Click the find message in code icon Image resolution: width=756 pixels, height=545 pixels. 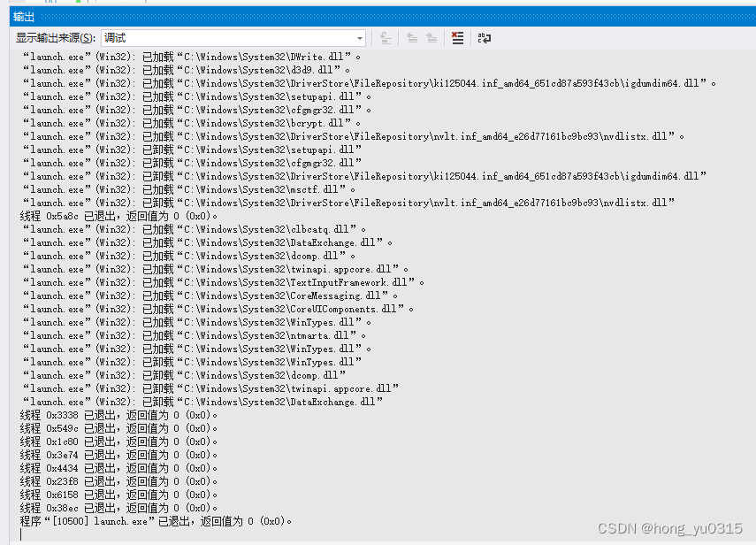(x=386, y=38)
